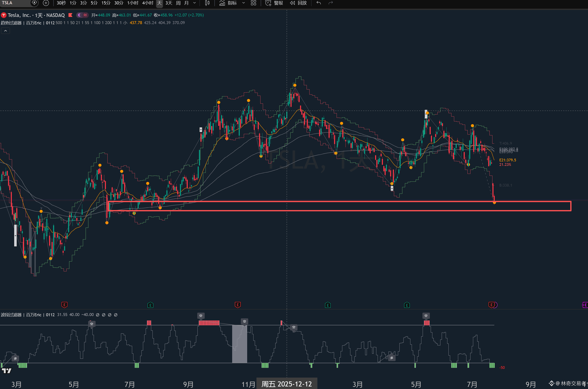Click the red wavy icon beside the moon
This screenshot has width=588, height=389.
(85, 15)
